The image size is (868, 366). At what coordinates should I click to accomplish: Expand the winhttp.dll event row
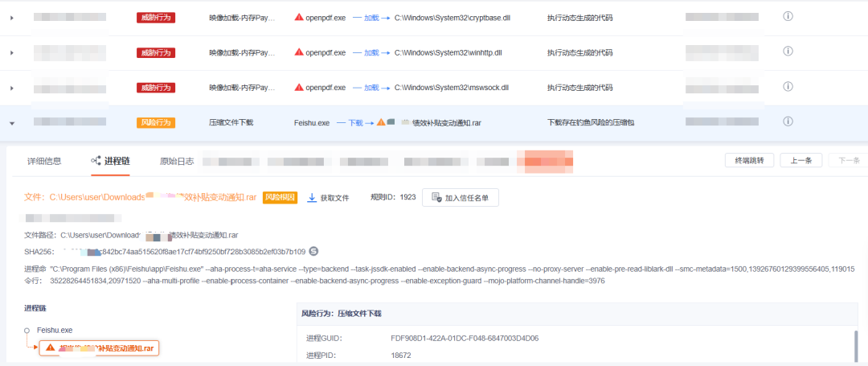pyautogui.click(x=11, y=52)
